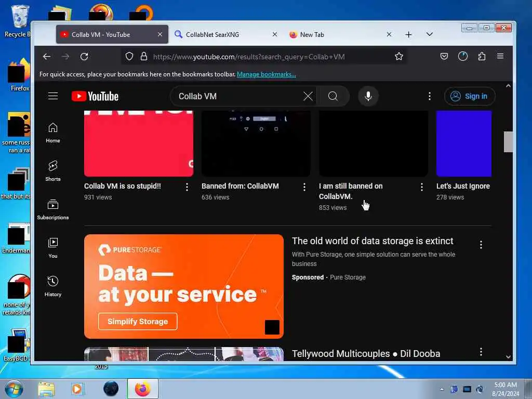The image size is (532, 399).
Task: Go to YouTube home via logo
Action: (x=95, y=96)
